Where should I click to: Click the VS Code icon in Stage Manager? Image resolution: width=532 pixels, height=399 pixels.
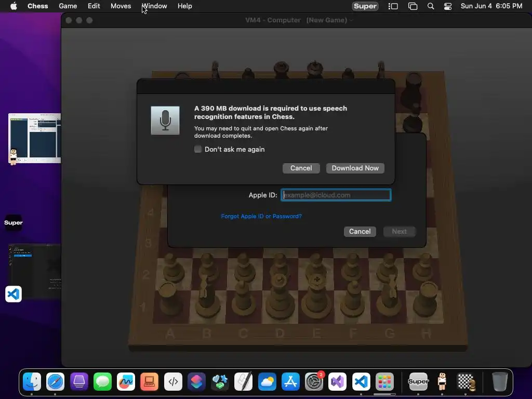tap(14, 294)
